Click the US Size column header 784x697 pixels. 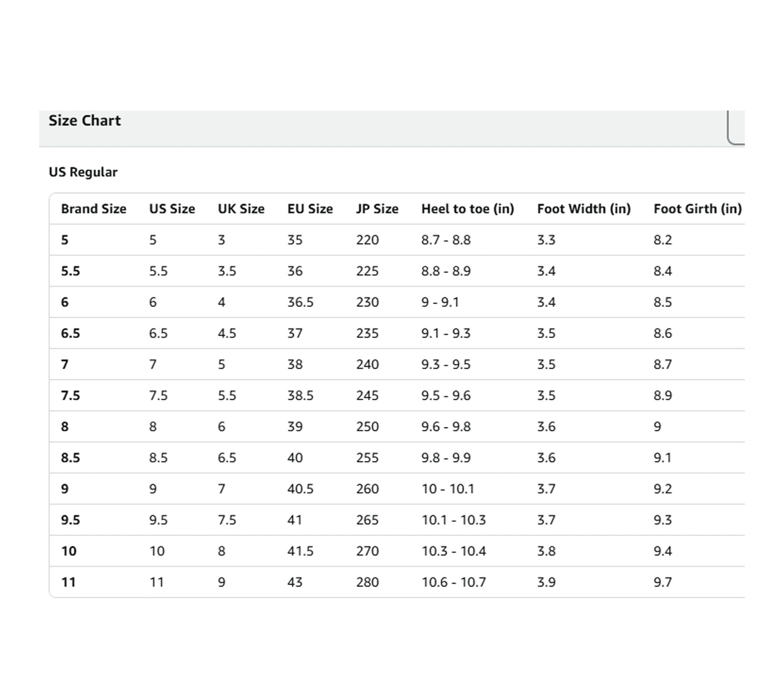[172, 209]
